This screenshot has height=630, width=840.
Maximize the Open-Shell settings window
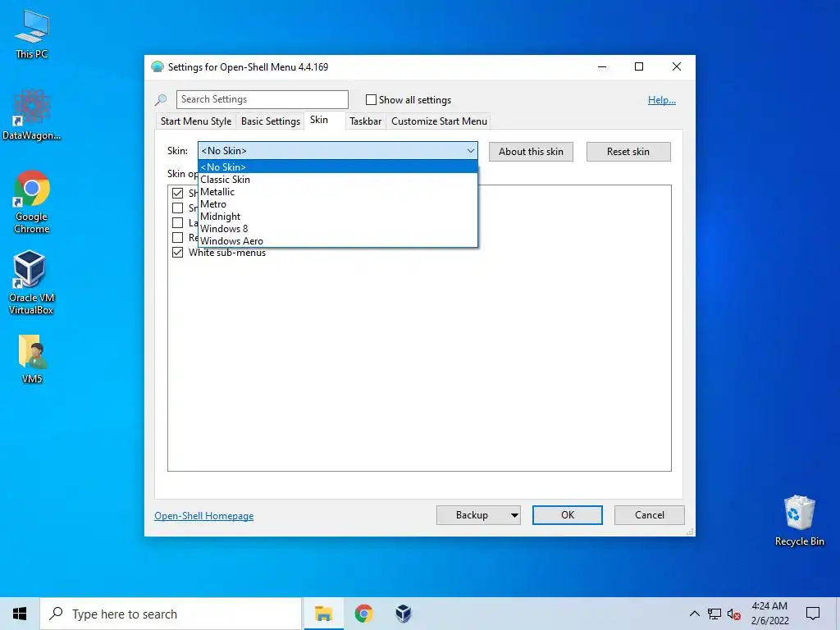point(639,66)
